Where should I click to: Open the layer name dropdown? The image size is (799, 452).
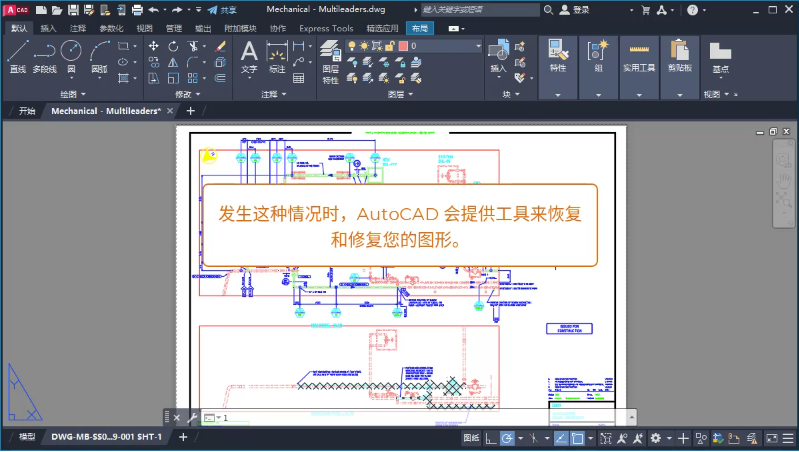point(478,46)
